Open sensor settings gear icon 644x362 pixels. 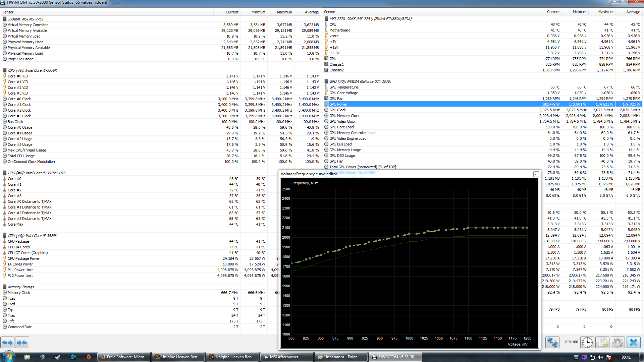(x=618, y=343)
